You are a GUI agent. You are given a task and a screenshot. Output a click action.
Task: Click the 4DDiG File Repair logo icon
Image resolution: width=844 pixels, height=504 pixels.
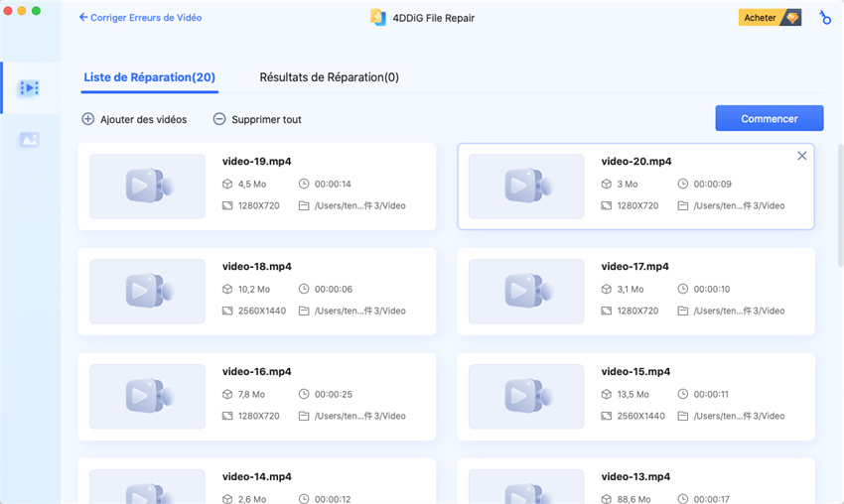(x=378, y=18)
